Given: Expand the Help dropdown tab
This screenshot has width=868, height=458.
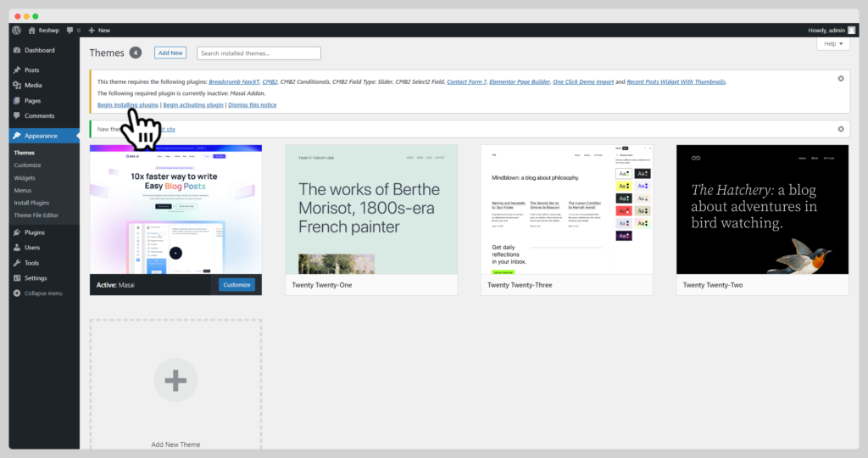Looking at the screenshot, I should (x=833, y=44).
